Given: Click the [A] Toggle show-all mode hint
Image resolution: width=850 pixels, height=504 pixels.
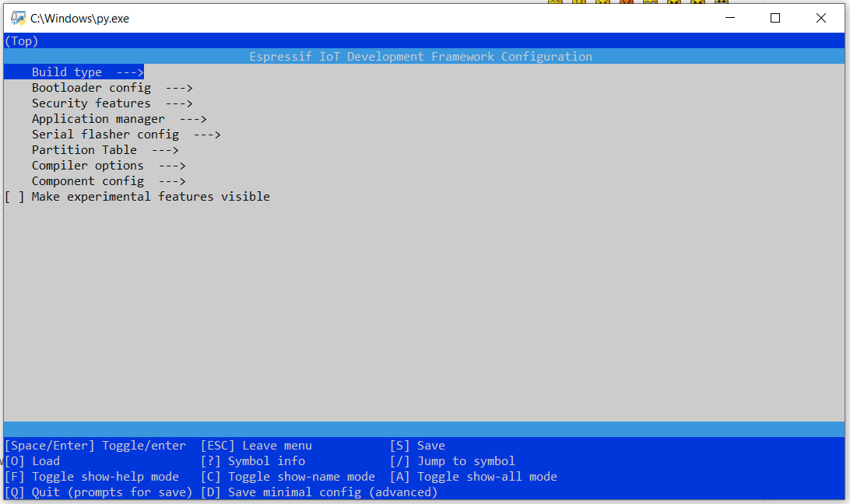Looking at the screenshot, I should (474, 477).
